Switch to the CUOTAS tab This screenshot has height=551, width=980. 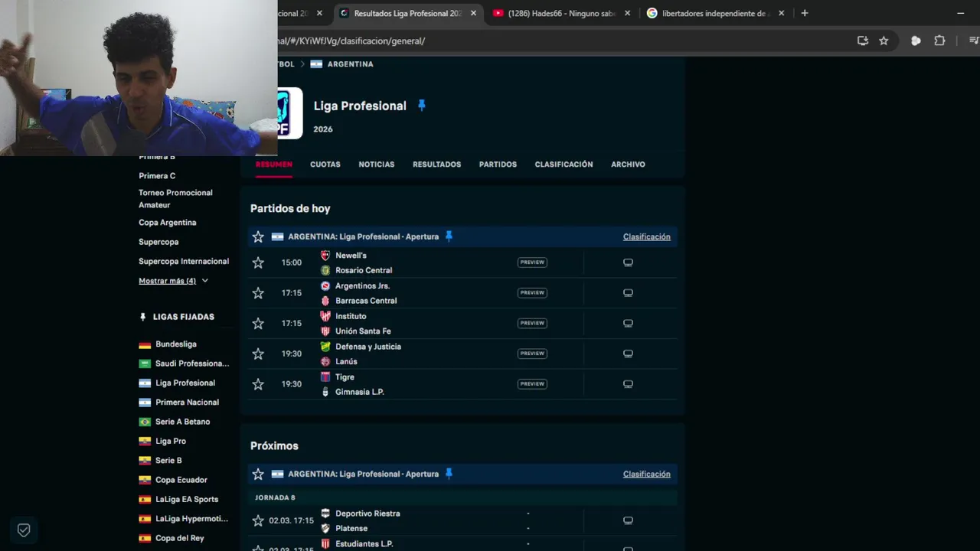click(x=325, y=165)
